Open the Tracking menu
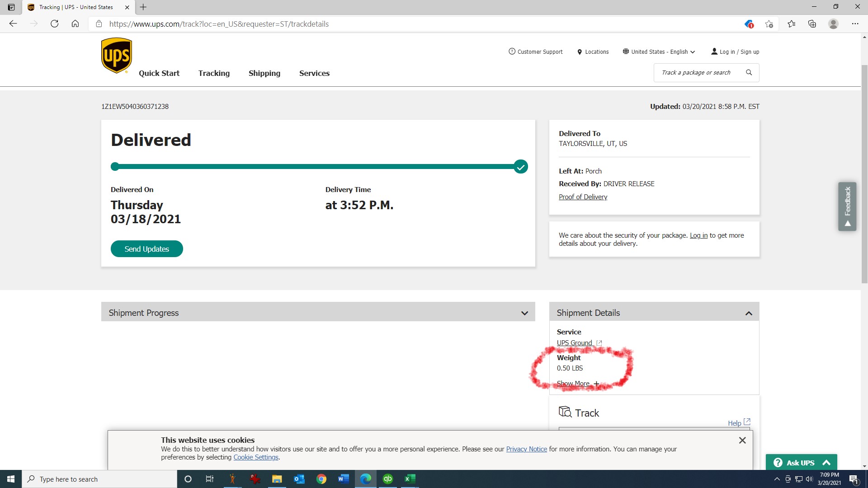868x488 pixels. pyautogui.click(x=214, y=73)
